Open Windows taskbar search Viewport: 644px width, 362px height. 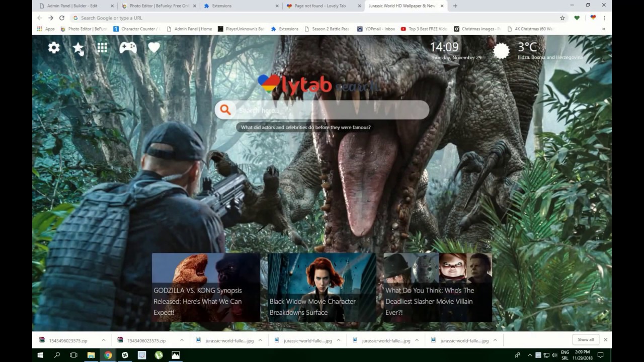pyautogui.click(x=57, y=355)
